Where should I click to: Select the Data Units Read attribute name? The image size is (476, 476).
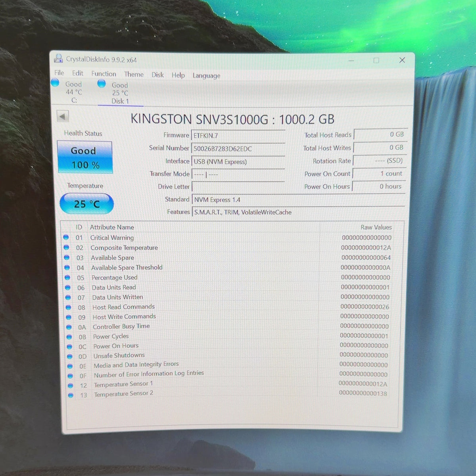(x=114, y=288)
